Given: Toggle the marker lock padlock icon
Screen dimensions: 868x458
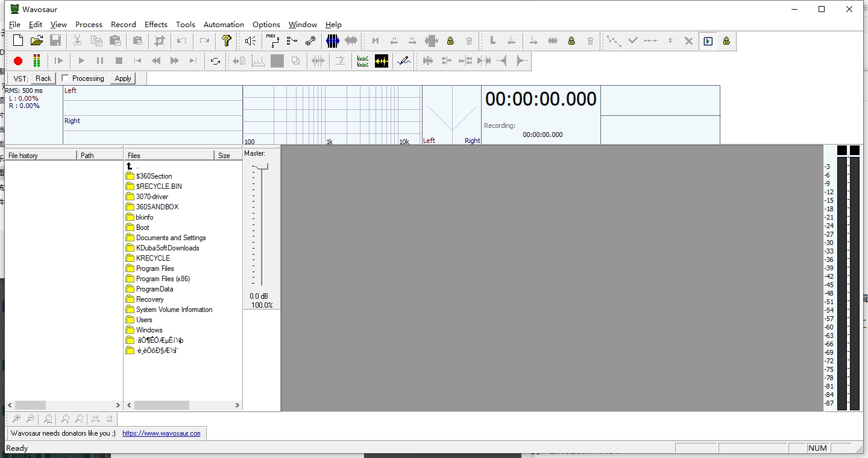Looking at the screenshot, I should point(450,41).
